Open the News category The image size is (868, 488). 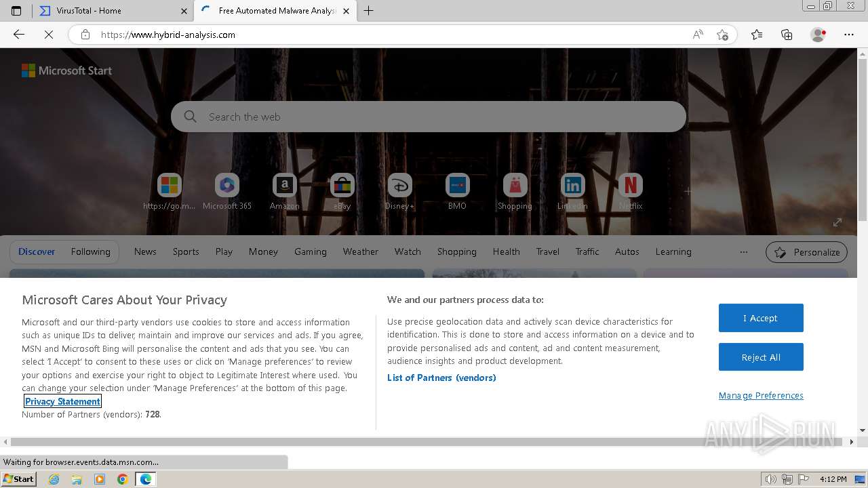pos(145,251)
